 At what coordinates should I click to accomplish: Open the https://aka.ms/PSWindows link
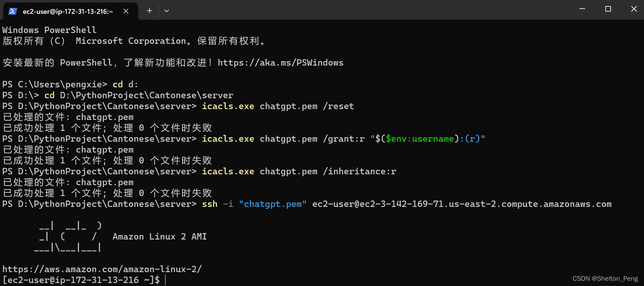pyautogui.click(x=280, y=63)
